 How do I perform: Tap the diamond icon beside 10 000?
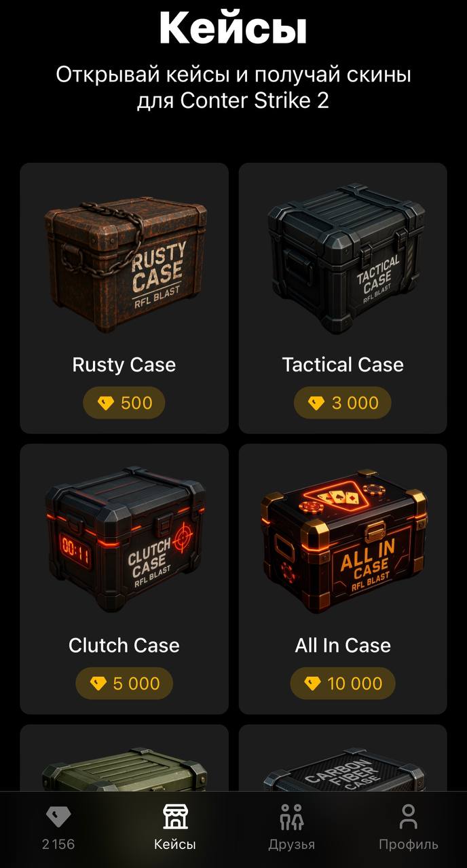pos(312,684)
